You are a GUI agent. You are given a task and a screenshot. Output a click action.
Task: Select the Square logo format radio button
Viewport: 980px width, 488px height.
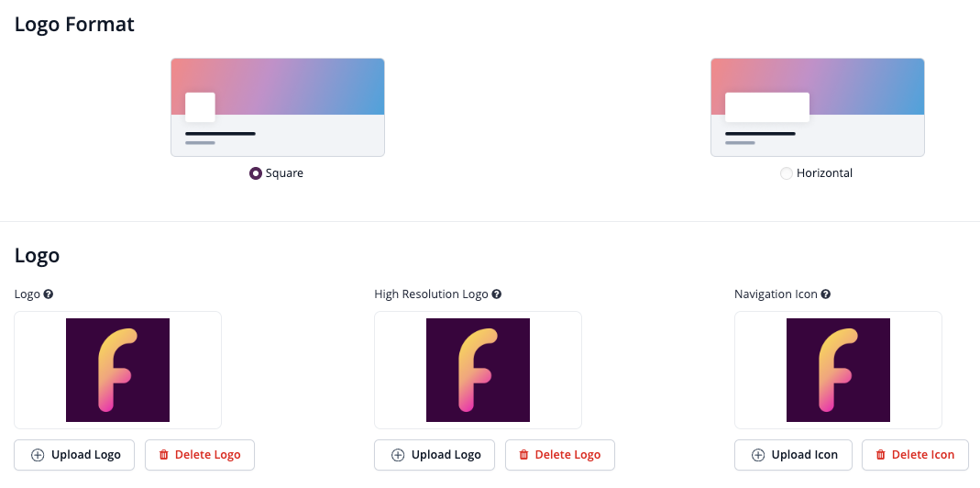click(255, 173)
